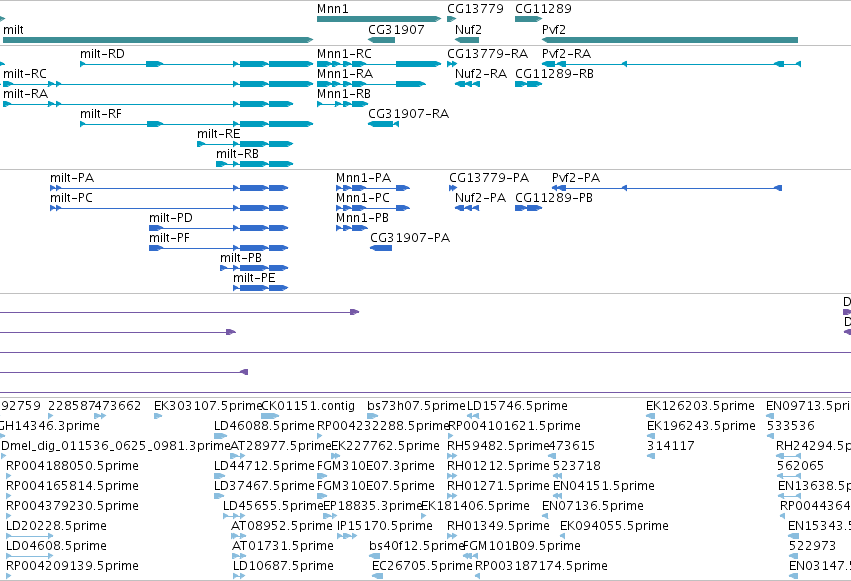Click the Pvf2 gene bar

pos(670,40)
